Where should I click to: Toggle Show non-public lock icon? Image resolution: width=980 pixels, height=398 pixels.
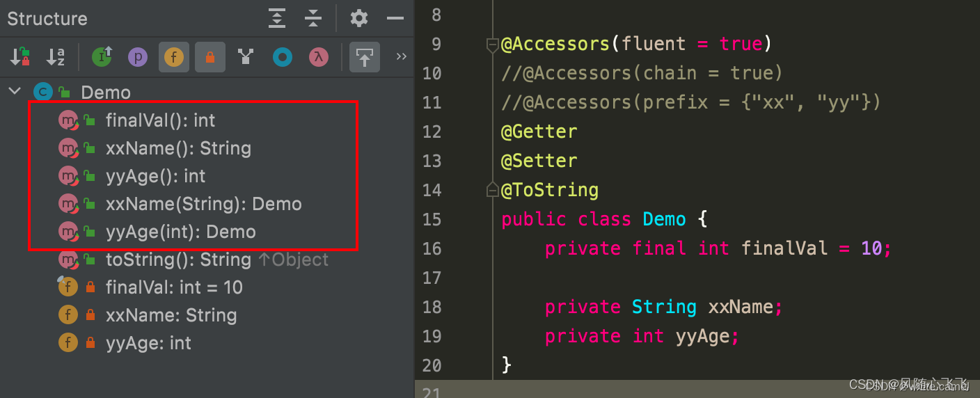[210, 57]
